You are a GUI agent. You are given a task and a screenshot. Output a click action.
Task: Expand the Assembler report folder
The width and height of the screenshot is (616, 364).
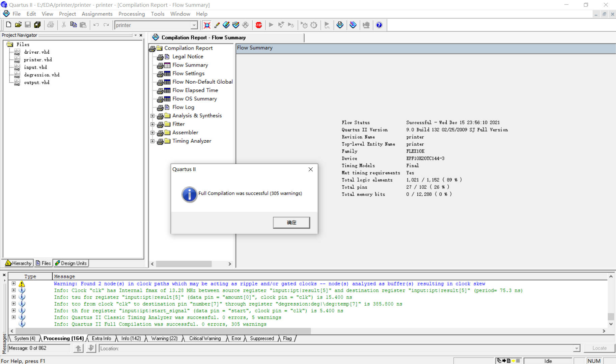pos(152,133)
